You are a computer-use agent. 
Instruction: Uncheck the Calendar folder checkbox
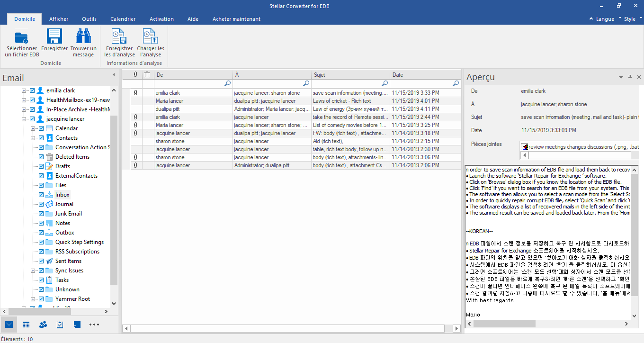pos(41,128)
